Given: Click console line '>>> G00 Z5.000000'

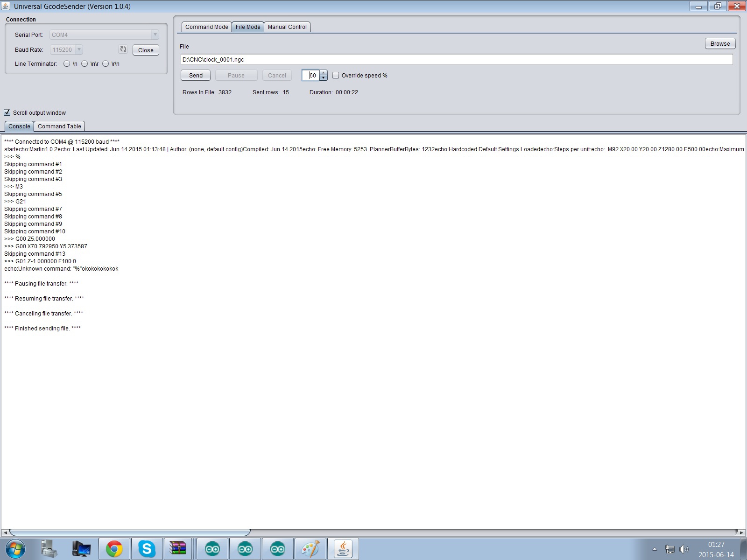Looking at the screenshot, I should click(29, 239).
